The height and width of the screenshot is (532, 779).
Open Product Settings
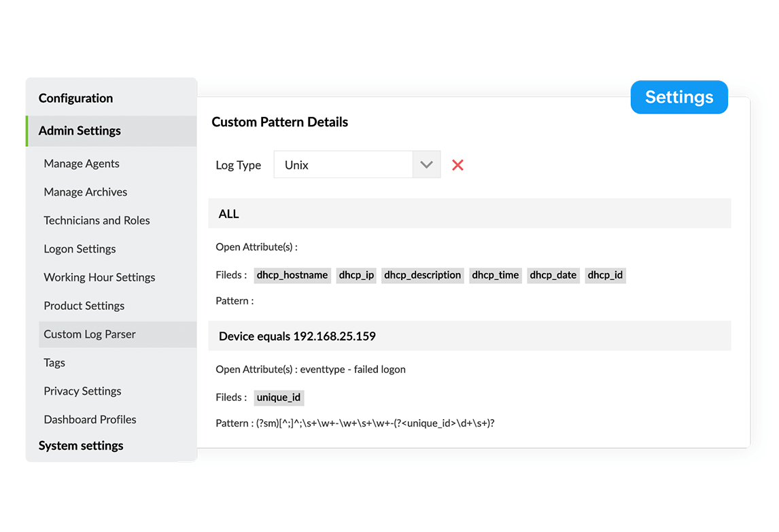pyautogui.click(x=84, y=306)
